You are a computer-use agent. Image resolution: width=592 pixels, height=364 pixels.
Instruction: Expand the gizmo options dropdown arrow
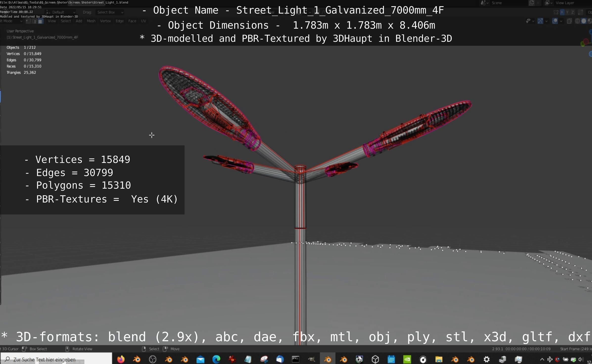546,21
